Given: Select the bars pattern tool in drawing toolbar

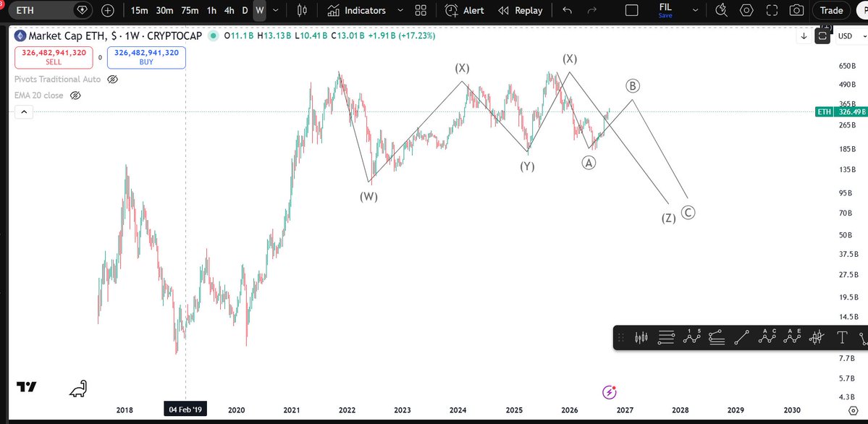Looking at the screenshot, I should (641, 337).
